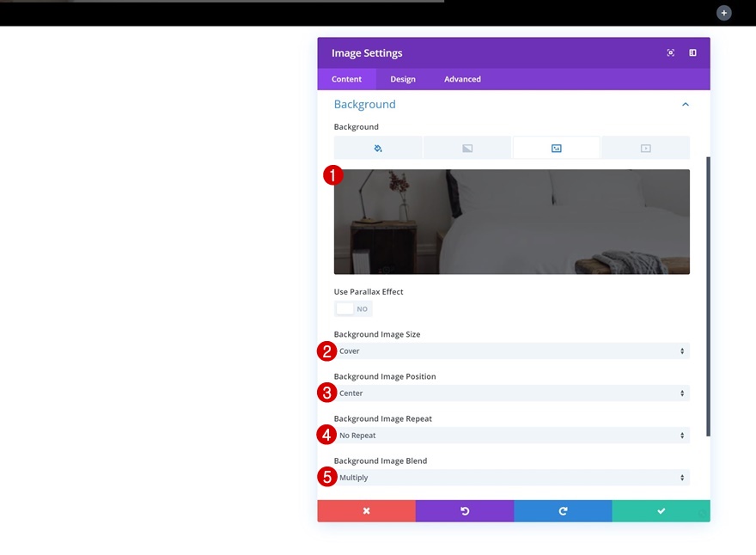The image size is (756, 555).
Task: Collapse the Background section with the chevron
Action: coord(686,105)
